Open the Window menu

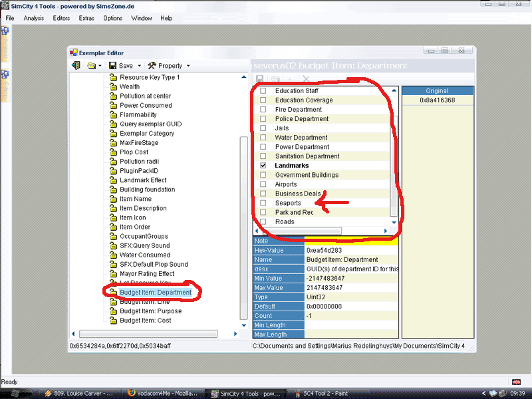click(142, 19)
